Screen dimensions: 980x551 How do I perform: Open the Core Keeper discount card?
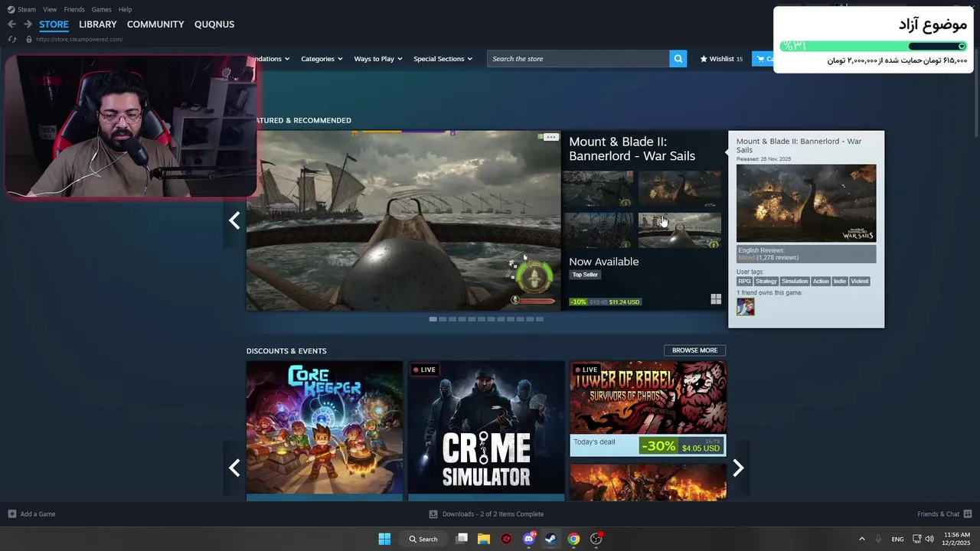pos(324,431)
